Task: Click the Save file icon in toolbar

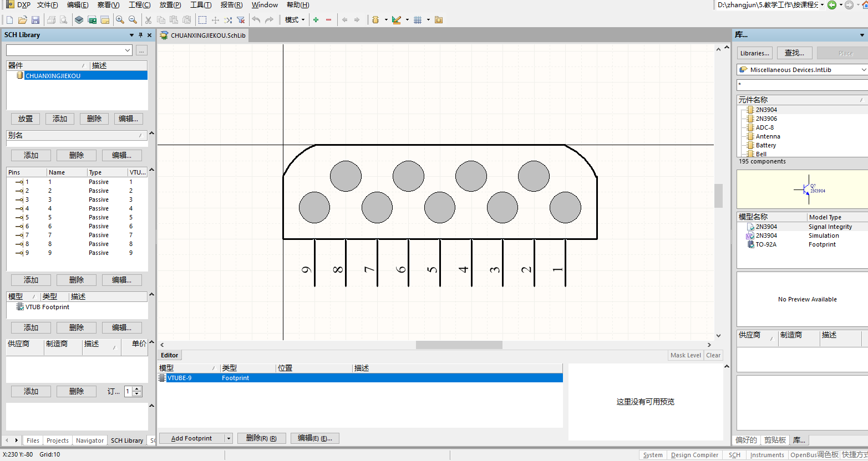Action: (x=35, y=20)
